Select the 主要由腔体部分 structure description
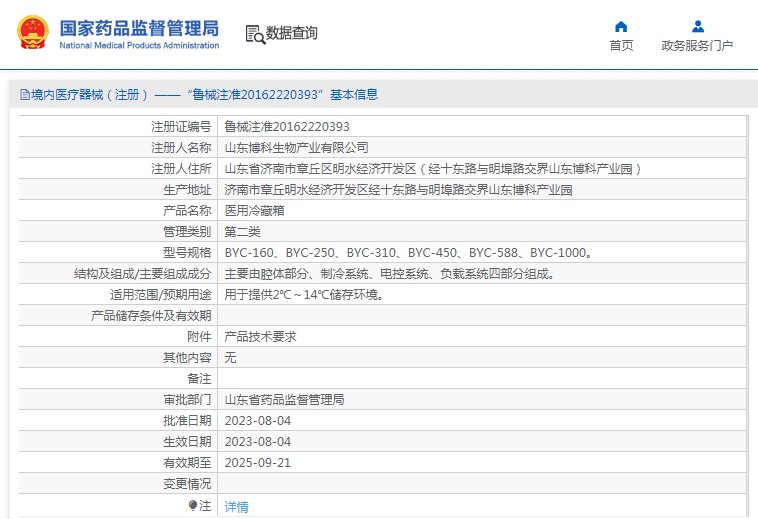758x519 pixels. 390,274
